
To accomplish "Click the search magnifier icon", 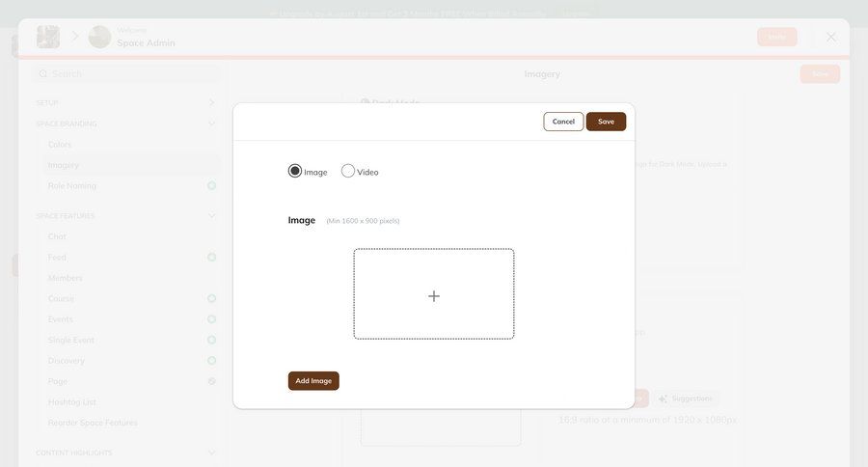I will point(43,73).
